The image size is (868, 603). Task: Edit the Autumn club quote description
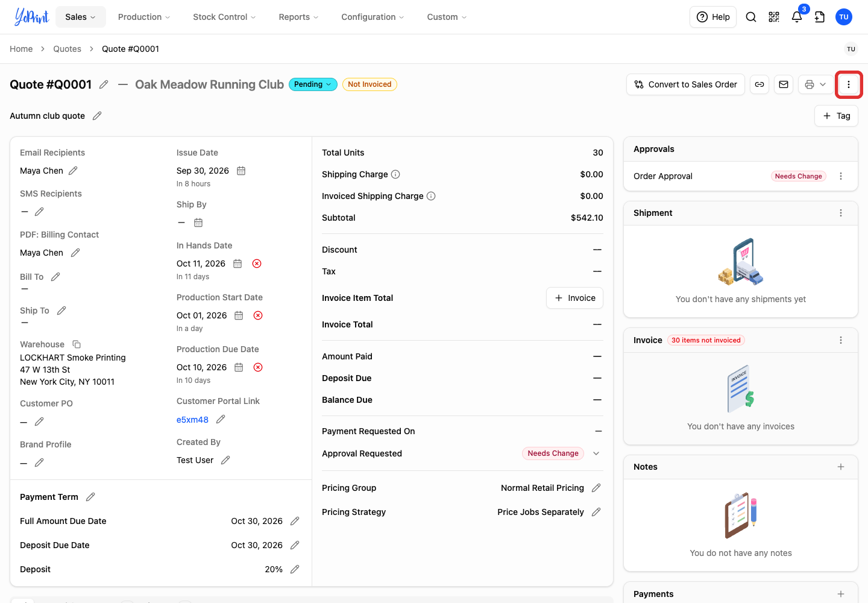97,116
